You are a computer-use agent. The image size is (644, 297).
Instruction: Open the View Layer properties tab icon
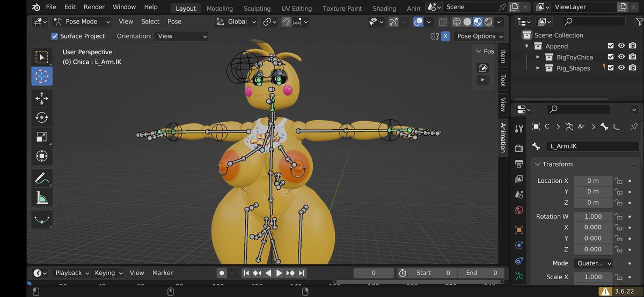pyautogui.click(x=518, y=179)
